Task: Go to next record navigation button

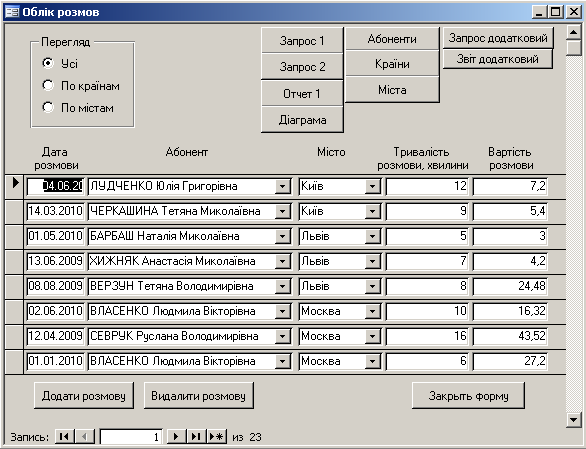Action: (x=176, y=436)
